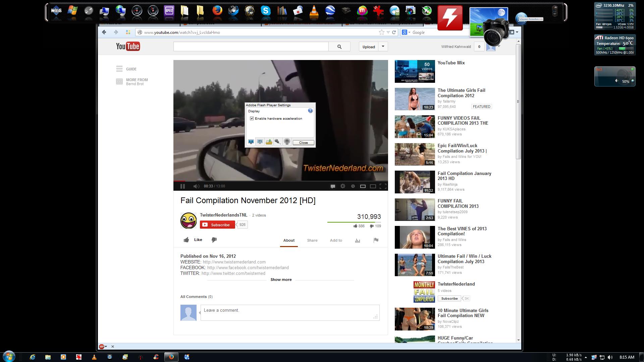Screen dimensions: 644x362
Task: Open video quality settings gear
Action: 343,186
